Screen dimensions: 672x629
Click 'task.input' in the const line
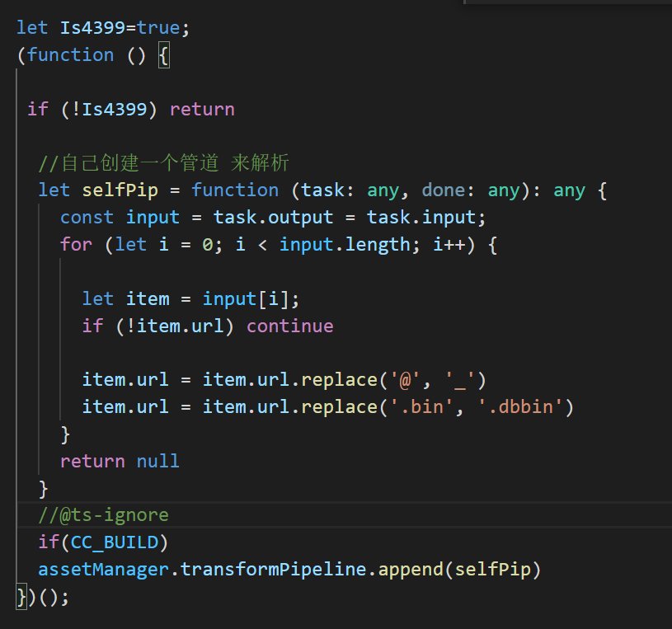[421, 218]
